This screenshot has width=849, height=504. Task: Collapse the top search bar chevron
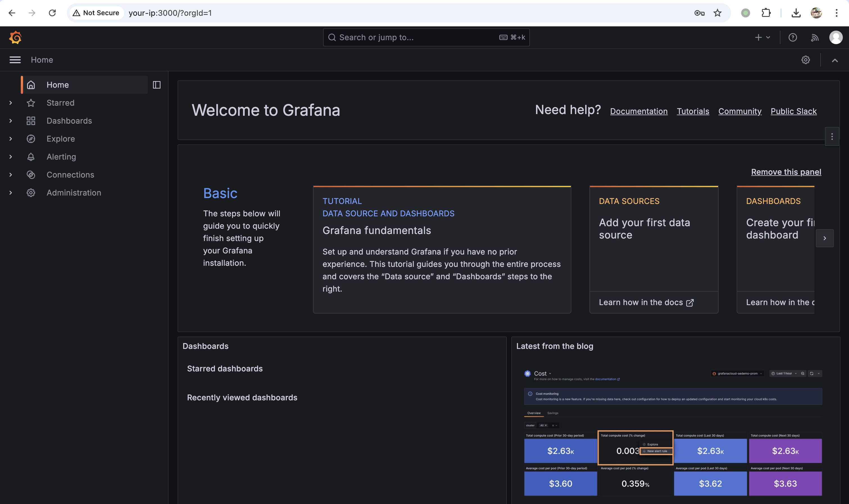pyautogui.click(x=834, y=60)
